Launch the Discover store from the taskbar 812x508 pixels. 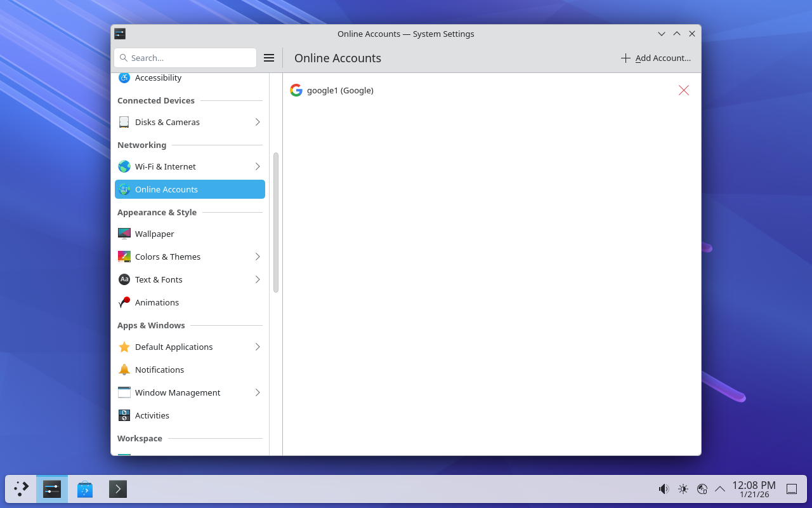85,489
